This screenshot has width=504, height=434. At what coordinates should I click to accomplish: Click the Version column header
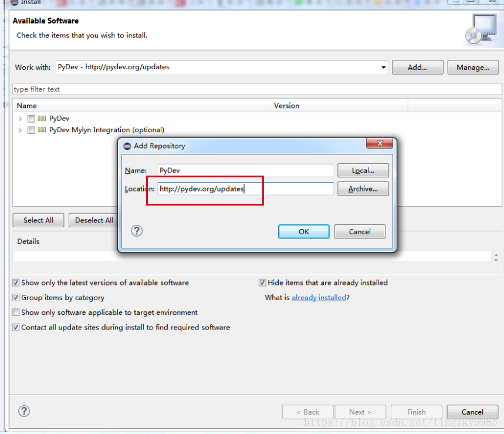click(x=339, y=106)
